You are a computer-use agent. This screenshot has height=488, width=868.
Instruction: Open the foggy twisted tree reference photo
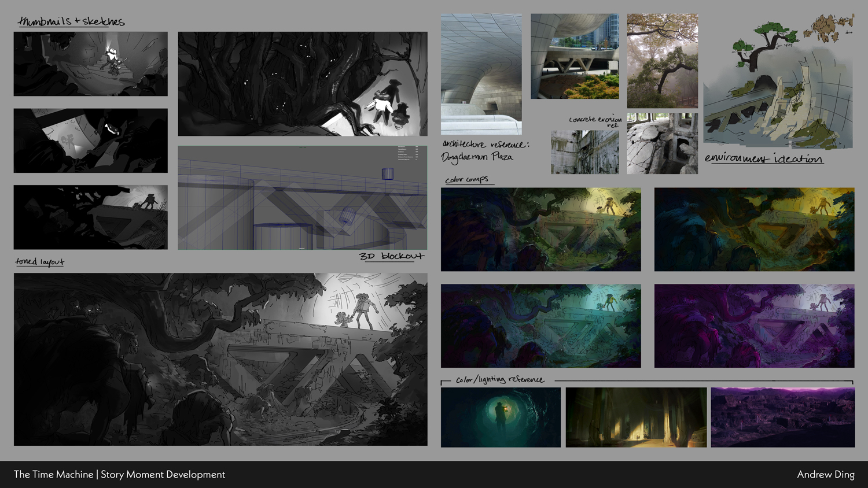pos(662,61)
